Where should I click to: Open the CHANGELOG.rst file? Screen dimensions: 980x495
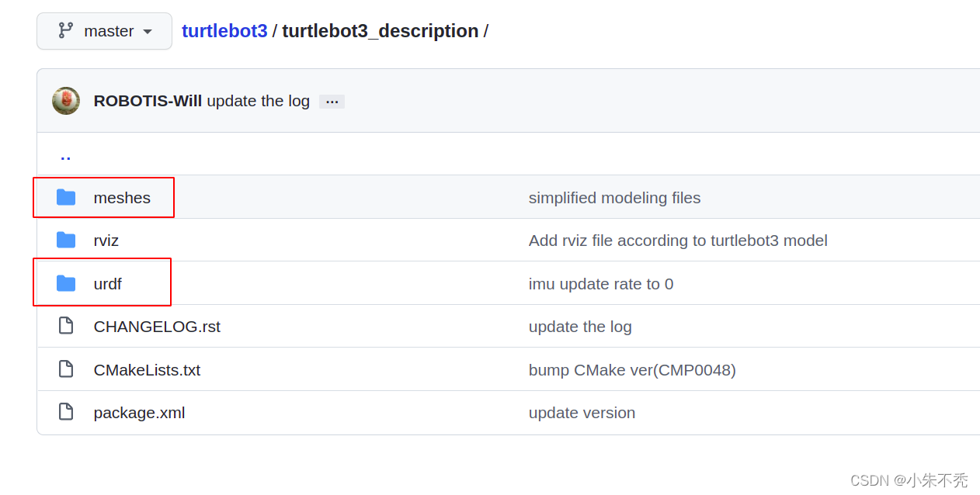157,326
